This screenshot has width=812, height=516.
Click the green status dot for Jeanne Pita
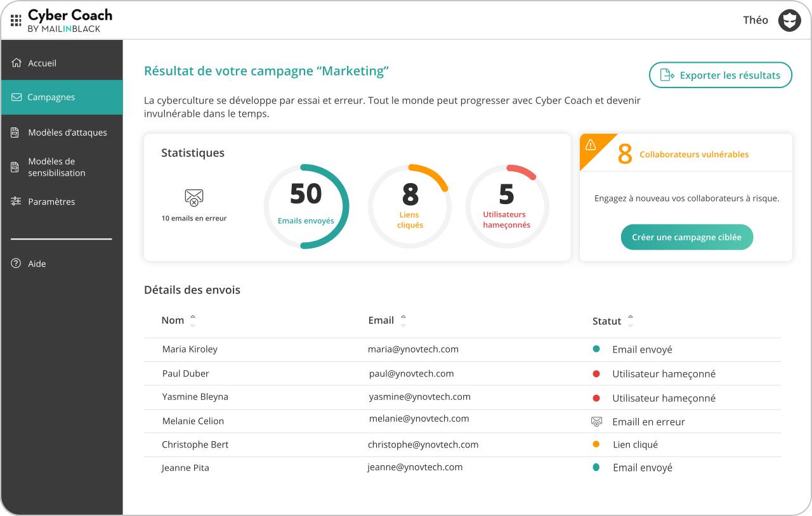pos(596,467)
